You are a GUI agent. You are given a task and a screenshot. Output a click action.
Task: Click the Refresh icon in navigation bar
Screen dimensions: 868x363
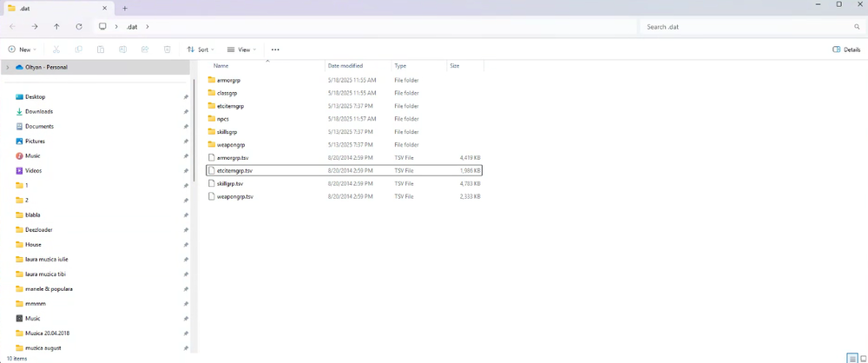(x=79, y=27)
